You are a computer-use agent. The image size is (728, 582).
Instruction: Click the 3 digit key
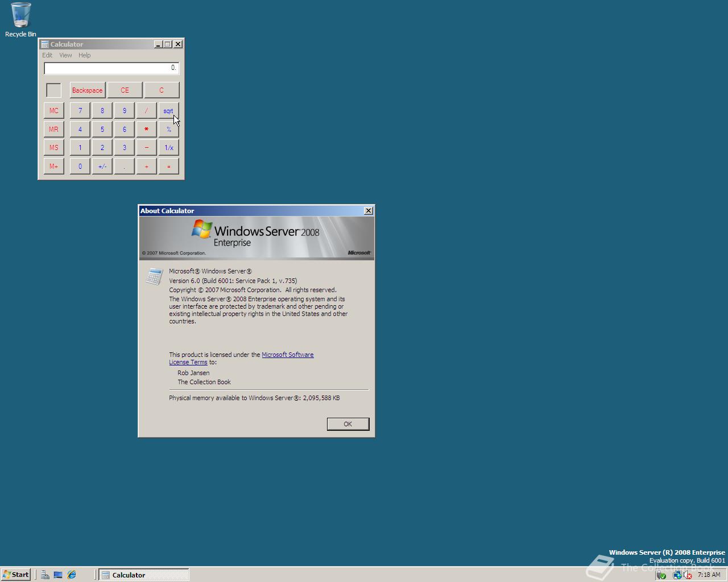click(125, 148)
